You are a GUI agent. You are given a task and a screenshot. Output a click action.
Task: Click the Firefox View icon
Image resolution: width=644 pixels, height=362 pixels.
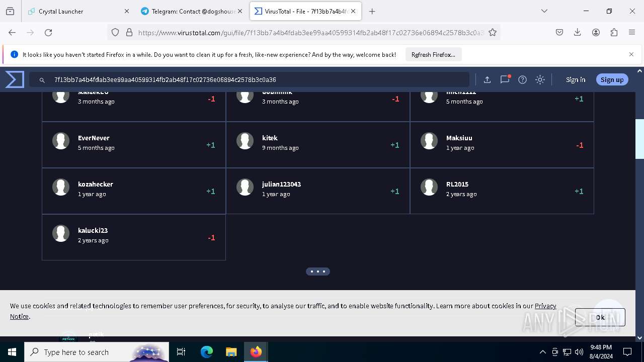click(x=10, y=11)
